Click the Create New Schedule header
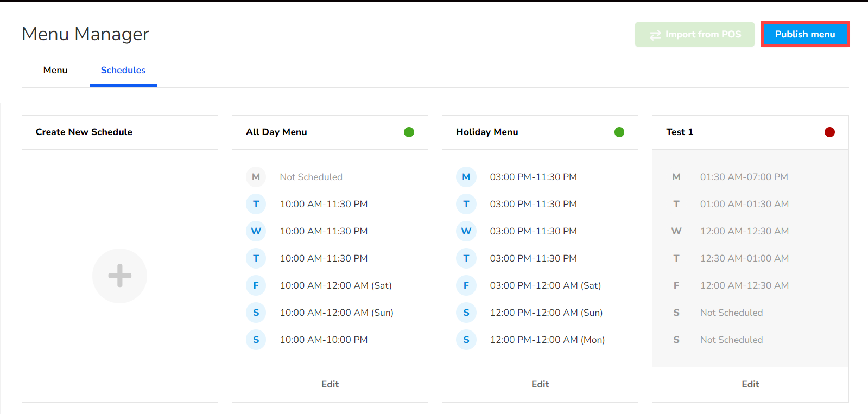 coord(84,132)
